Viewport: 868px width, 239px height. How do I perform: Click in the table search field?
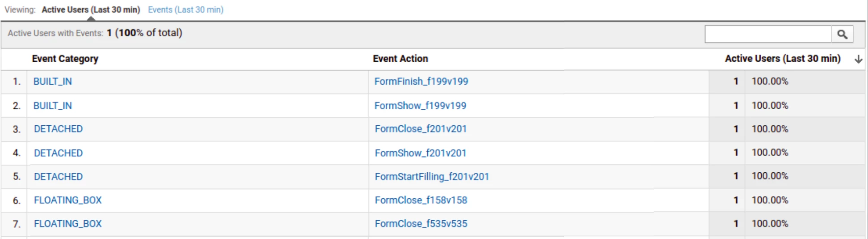(x=768, y=34)
